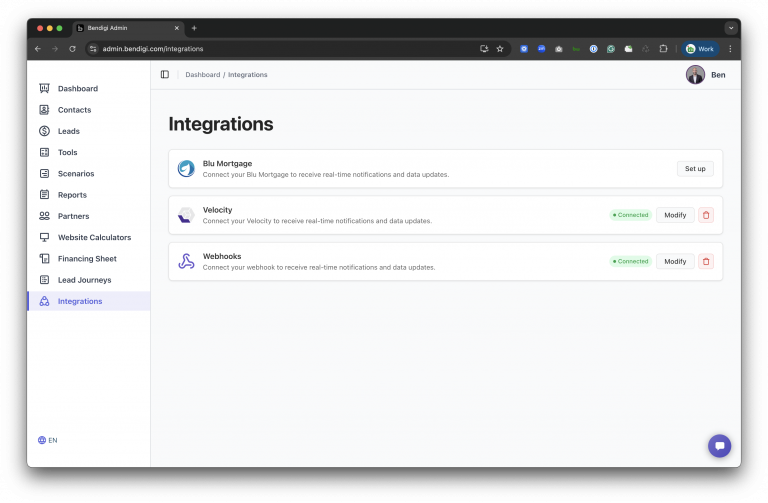Image resolution: width=768 pixels, height=503 pixels.
Task: Click the Webhooks logo icon
Action: click(x=186, y=261)
